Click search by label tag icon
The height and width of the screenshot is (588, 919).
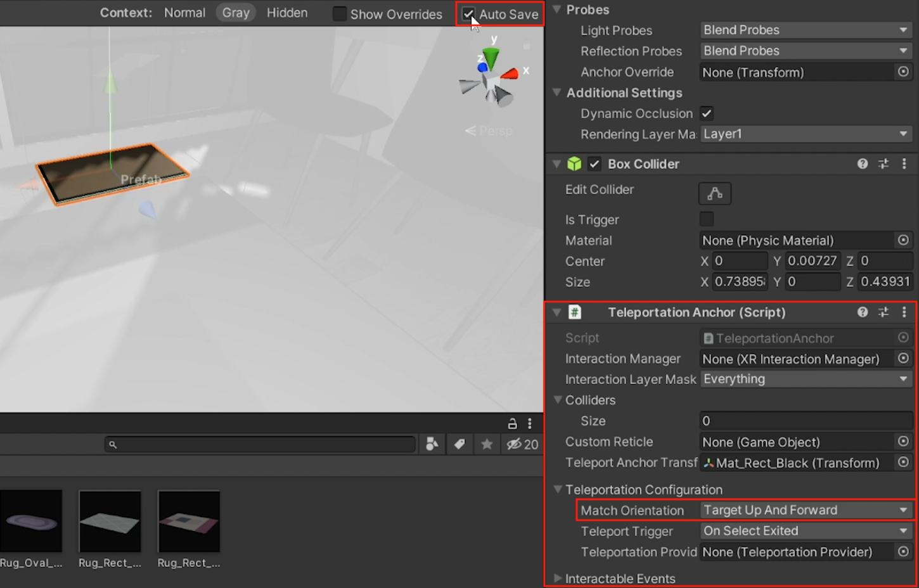pyautogui.click(x=459, y=444)
